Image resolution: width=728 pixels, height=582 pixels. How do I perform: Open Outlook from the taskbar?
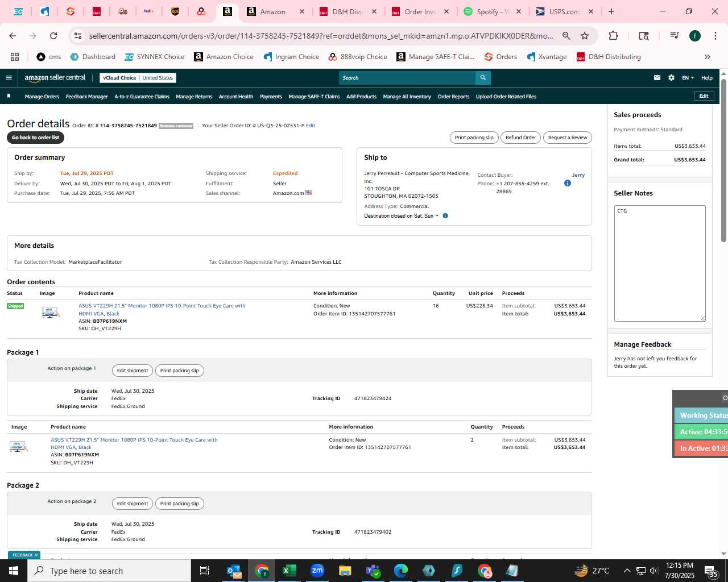coord(234,571)
